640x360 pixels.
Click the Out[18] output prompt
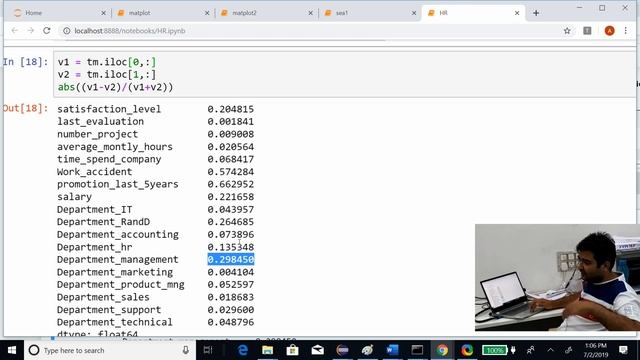click(x=25, y=109)
